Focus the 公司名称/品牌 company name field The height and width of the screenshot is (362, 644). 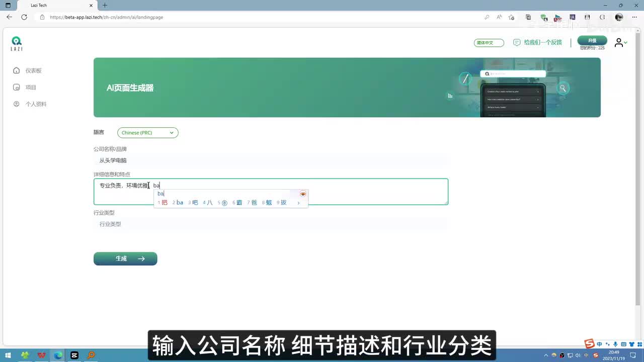[271, 160]
